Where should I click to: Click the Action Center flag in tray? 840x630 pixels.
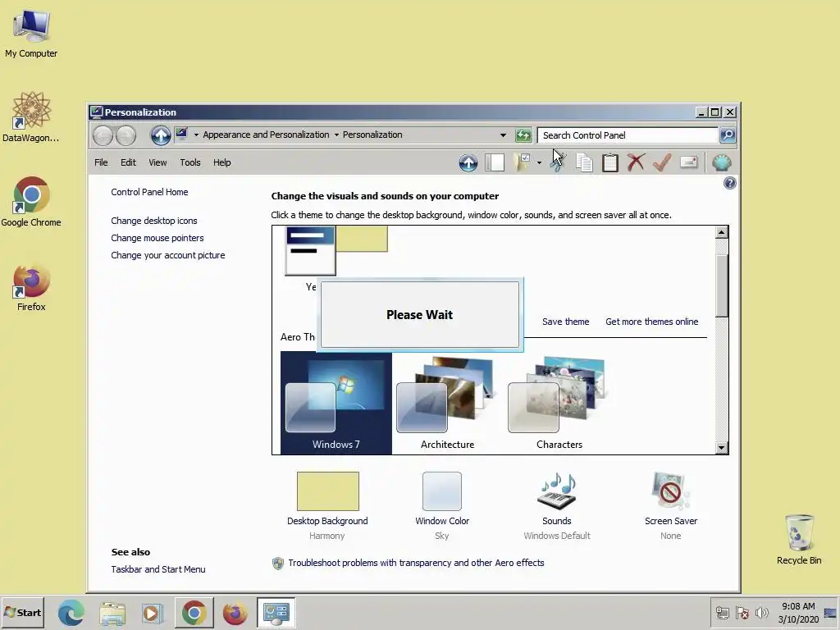742,612
